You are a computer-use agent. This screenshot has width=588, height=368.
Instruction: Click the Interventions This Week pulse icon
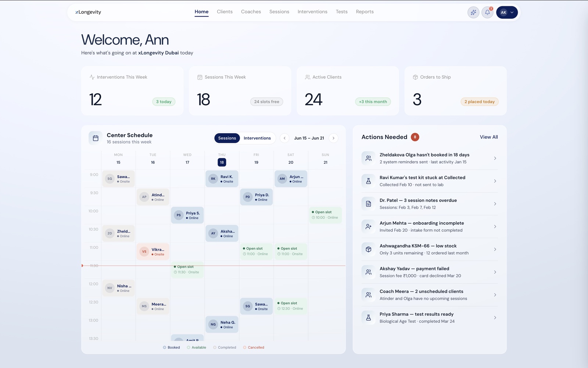click(92, 77)
